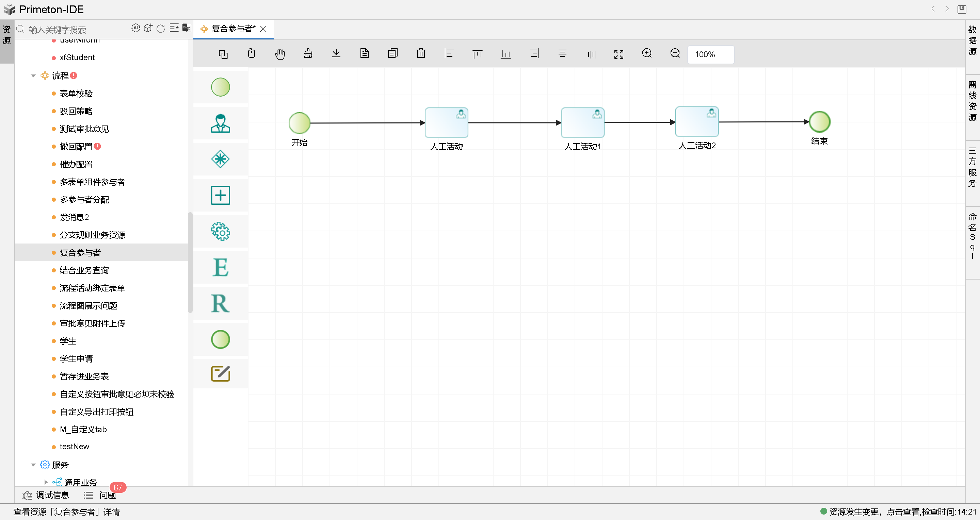Switch to the 复合参与者 editor tab
The width and height of the screenshot is (980, 520).
[233, 29]
